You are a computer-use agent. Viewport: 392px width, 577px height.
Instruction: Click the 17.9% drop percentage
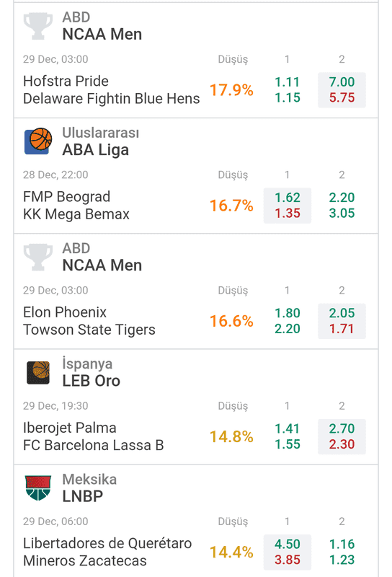click(231, 89)
